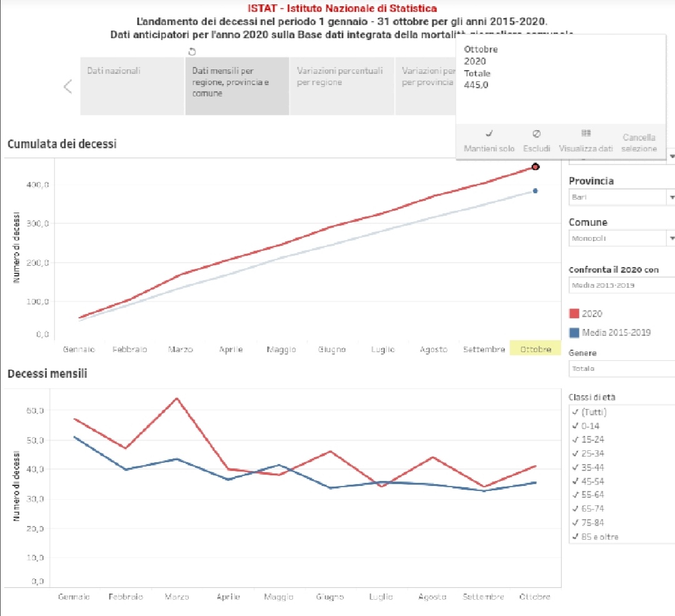Click the blue Media 2015-2019 legend swatch
The image size is (675, 616).
click(x=574, y=332)
